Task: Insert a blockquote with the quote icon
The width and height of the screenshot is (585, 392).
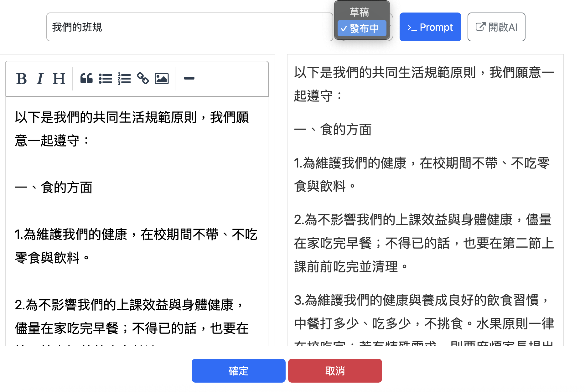Action: click(x=86, y=79)
